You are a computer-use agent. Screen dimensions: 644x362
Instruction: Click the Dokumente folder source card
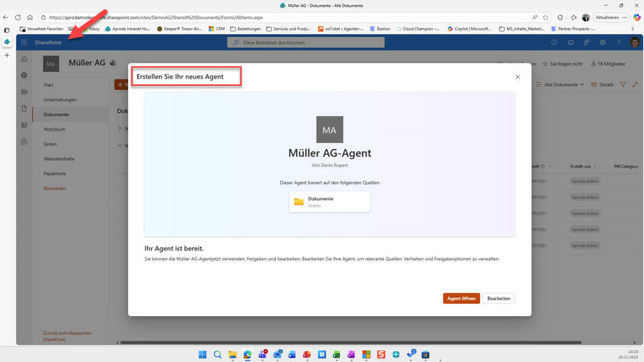pos(330,201)
